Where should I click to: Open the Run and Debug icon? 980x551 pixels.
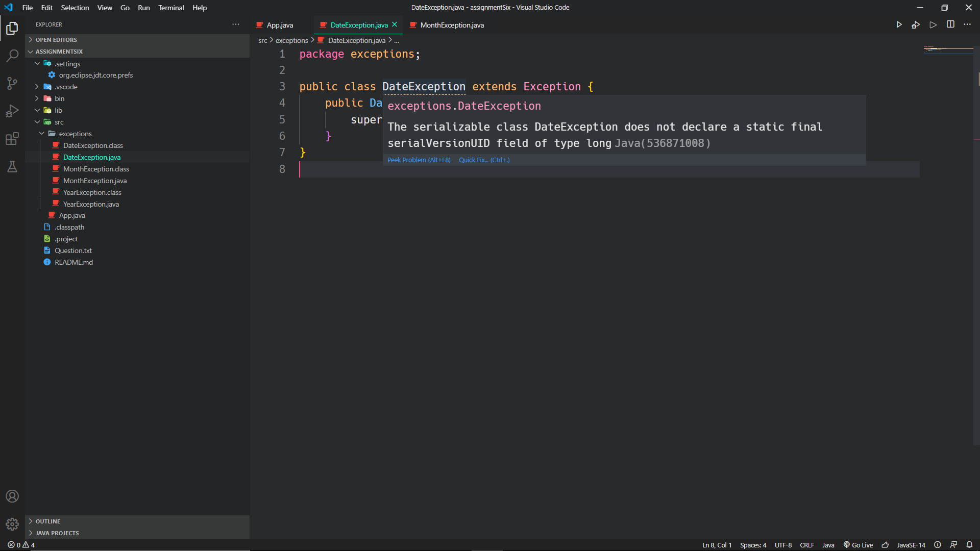pos(12,111)
